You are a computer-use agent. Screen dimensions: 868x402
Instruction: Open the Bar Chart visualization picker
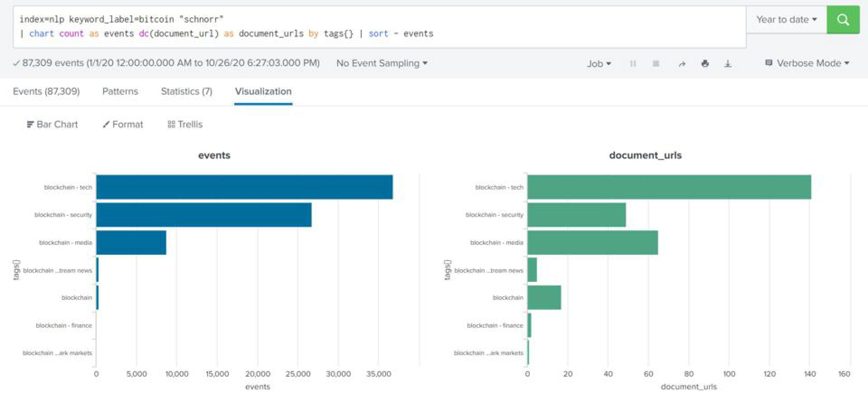pyautogui.click(x=52, y=124)
